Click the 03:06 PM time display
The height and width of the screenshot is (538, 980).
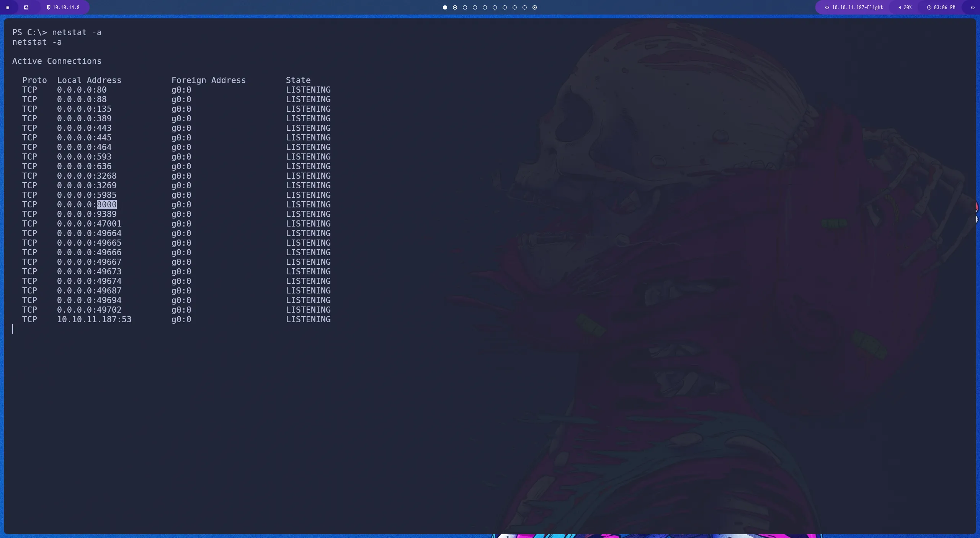(944, 7)
